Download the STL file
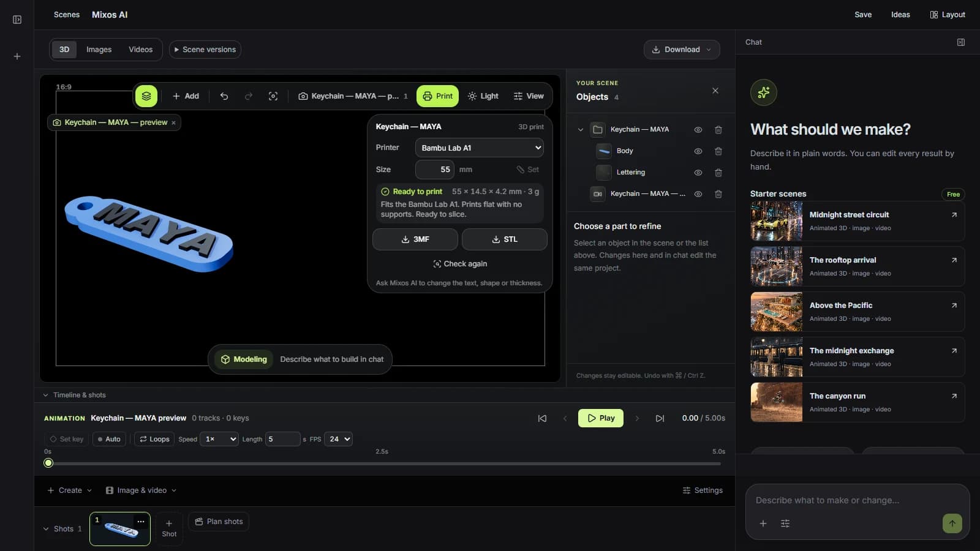Image resolution: width=980 pixels, height=551 pixels. [505, 239]
